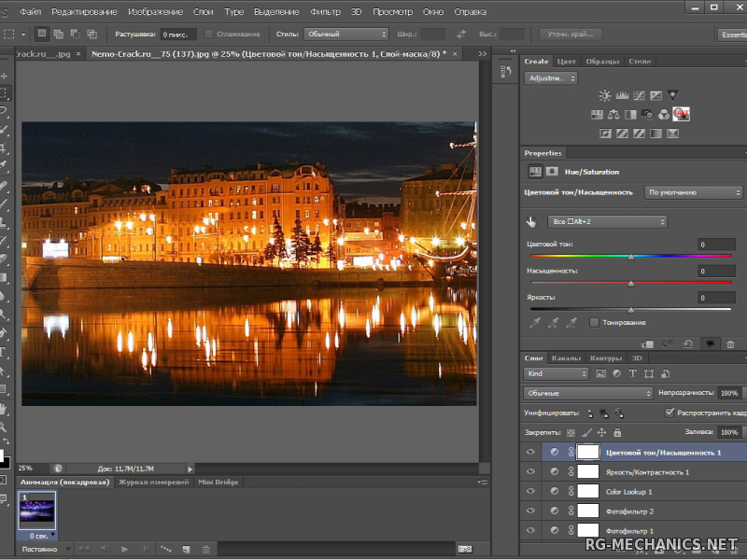Screen dimensions: 747x560
Task: Open the Обычные blend mode dropdown
Action: 587,394
